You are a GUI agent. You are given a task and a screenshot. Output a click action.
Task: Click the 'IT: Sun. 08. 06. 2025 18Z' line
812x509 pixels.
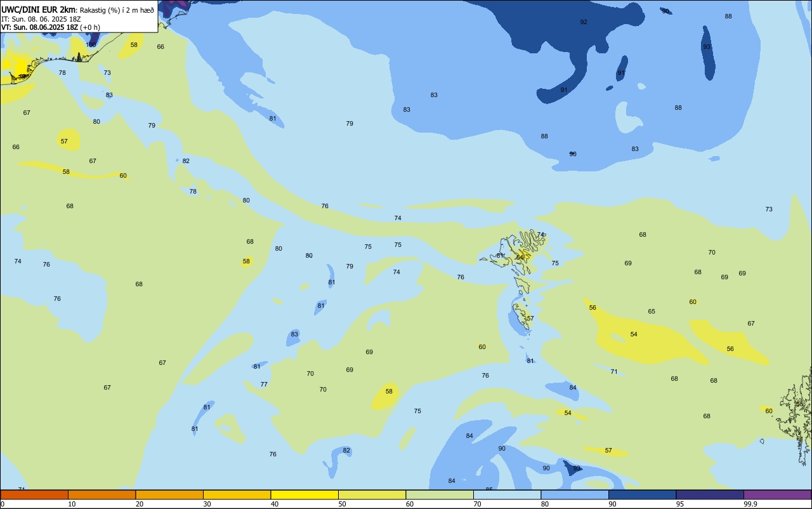tap(41, 19)
